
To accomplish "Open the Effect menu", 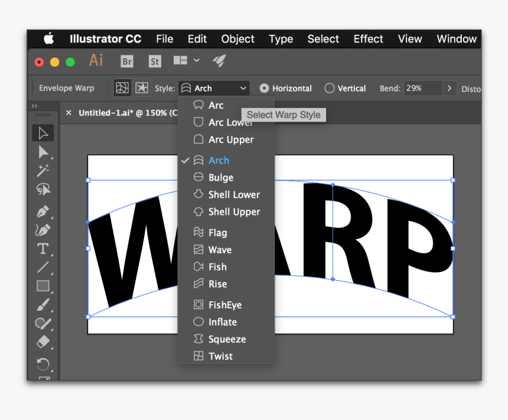I will tap(368, 39).
